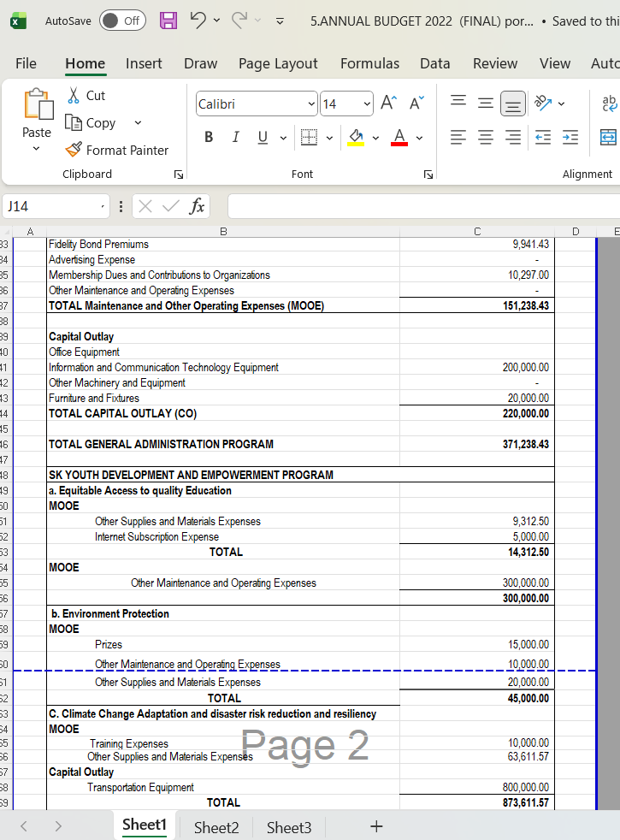620x840 pixels.
Task: Cut the selection with the scissors
Action: click(86, 95)
